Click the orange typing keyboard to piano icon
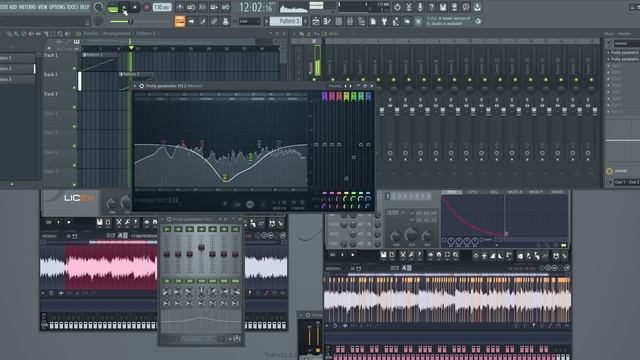 (x=180, y=21)
